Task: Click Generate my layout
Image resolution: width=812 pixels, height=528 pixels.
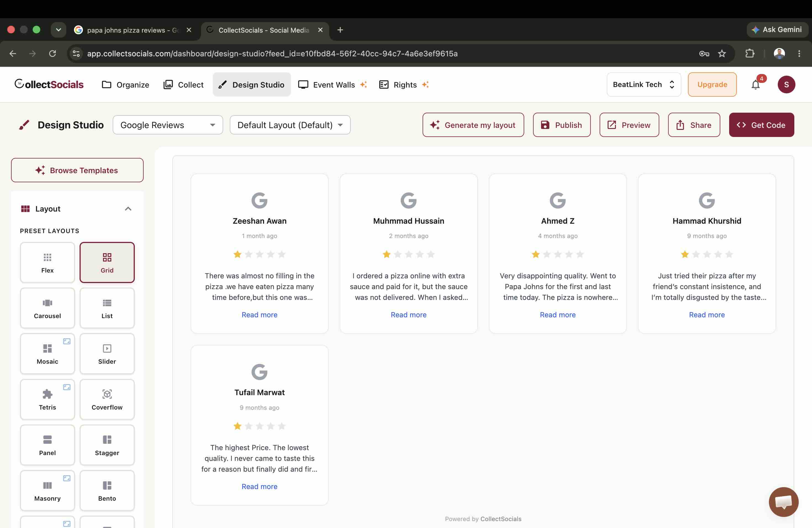Action: pyautogui.click(x=473, y=125)
